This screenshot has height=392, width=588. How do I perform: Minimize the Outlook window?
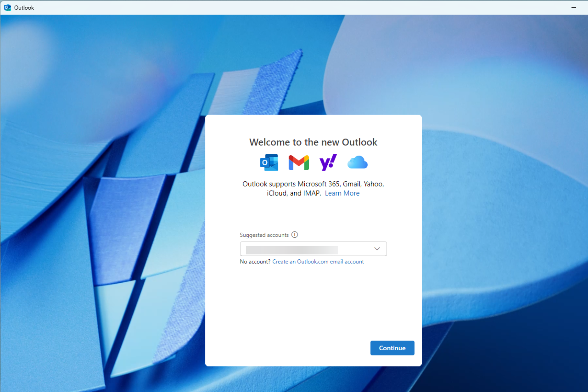pos(574,8)
